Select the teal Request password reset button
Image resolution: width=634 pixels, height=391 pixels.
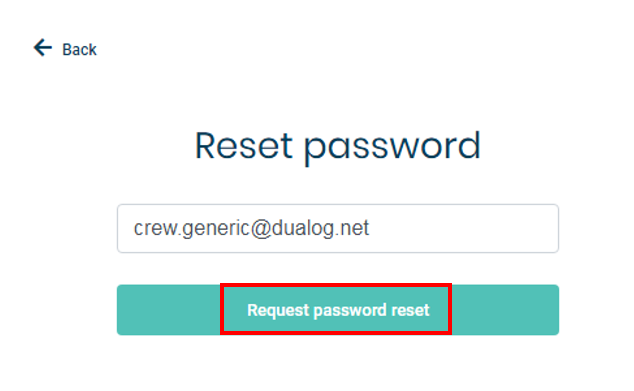[x=338, y=310]
